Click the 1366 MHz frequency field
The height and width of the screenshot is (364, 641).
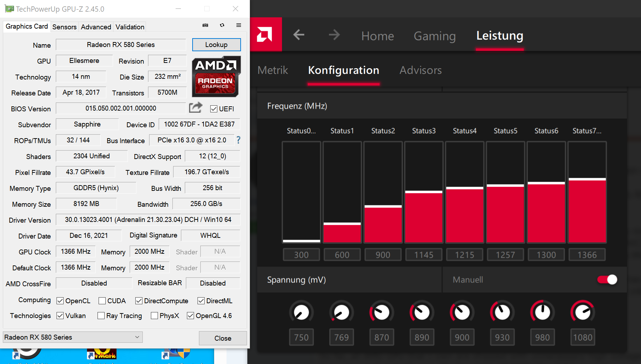pyautogui.click(x=587, y=255)
